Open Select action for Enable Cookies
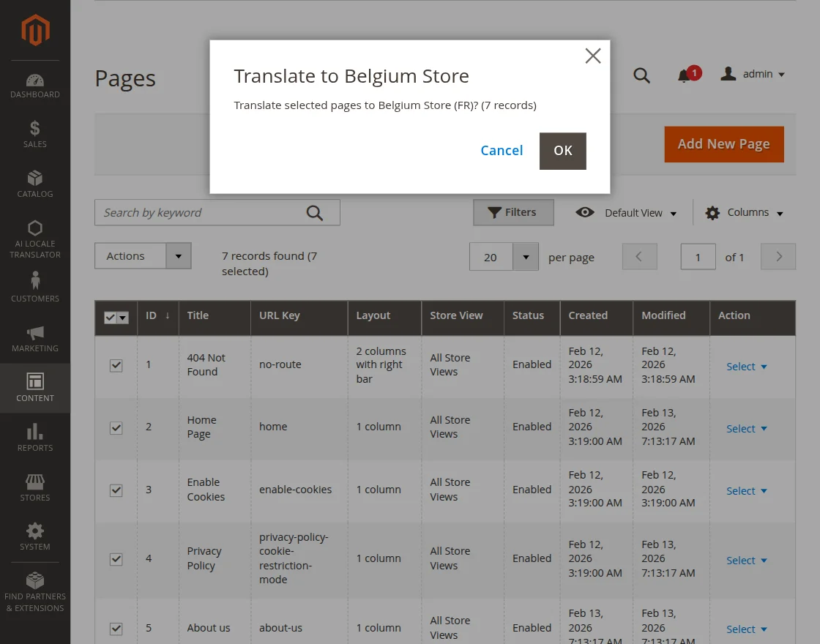820x644 pixels. point(746,491)
